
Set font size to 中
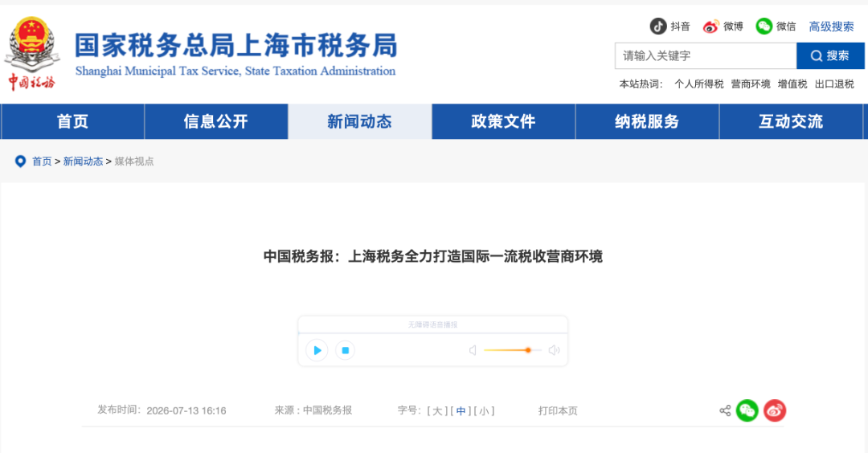[461, 411]
